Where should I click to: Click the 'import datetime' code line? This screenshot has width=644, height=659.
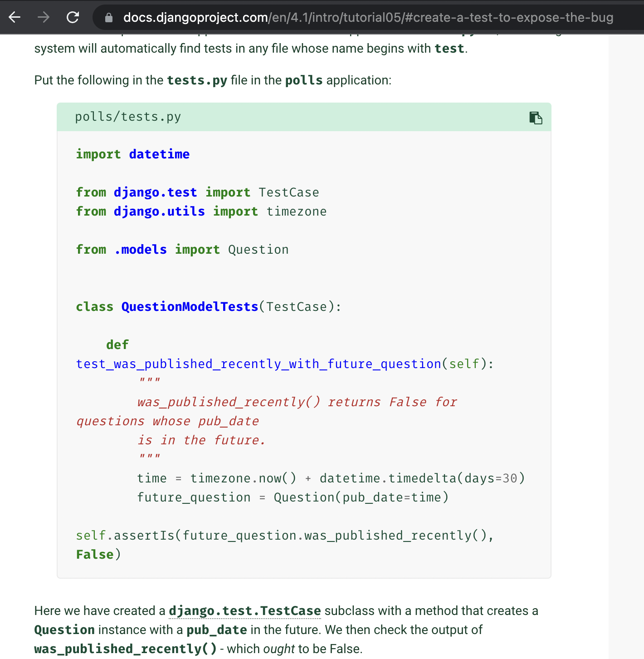point(133,154)
